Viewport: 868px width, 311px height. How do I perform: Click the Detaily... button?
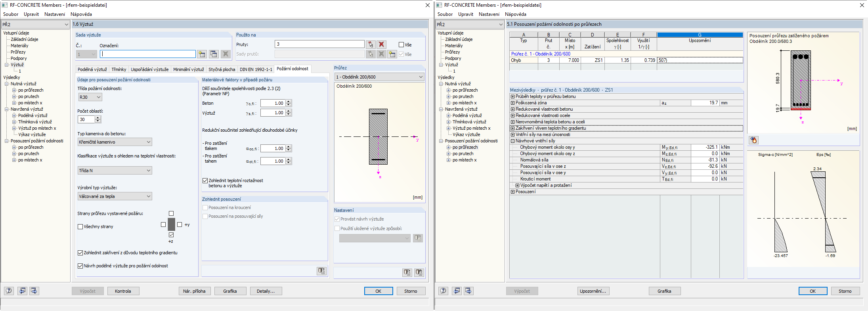pyautogui.click(x=266, y=291)
